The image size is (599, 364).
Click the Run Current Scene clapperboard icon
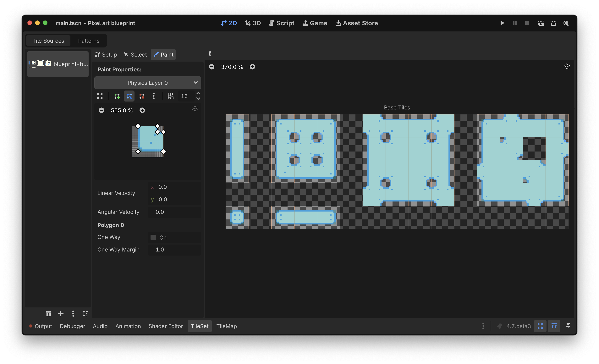click(x=541, y=23)
